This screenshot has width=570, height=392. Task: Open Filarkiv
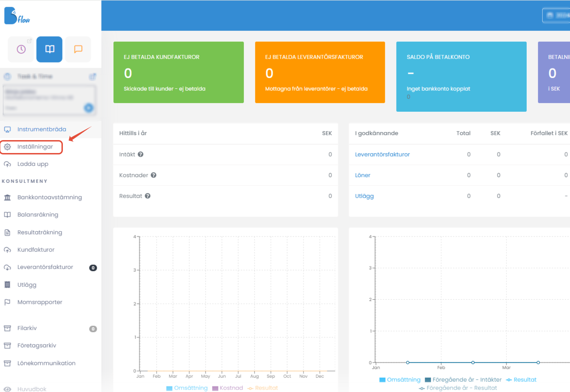click(27, 328)
